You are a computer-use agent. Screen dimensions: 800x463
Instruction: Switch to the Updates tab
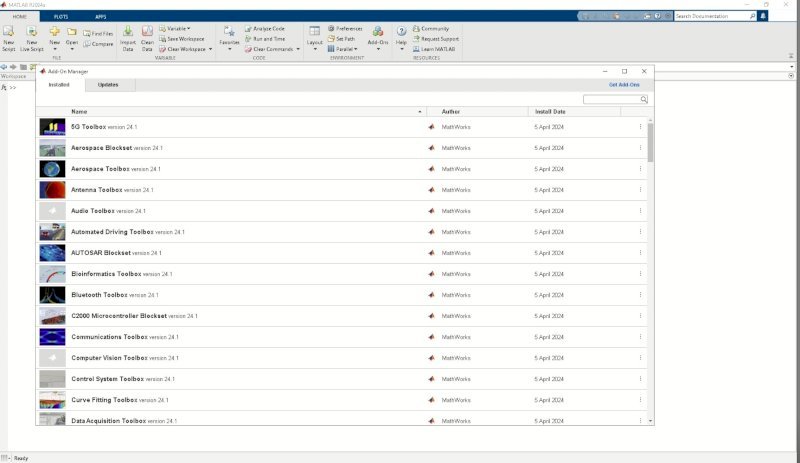[107, 85]
